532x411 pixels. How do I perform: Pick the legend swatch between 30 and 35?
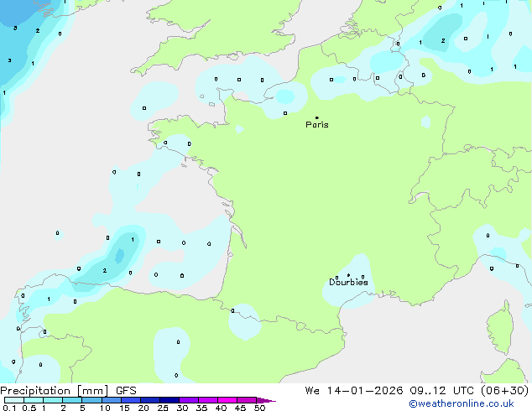coord(189,400)
